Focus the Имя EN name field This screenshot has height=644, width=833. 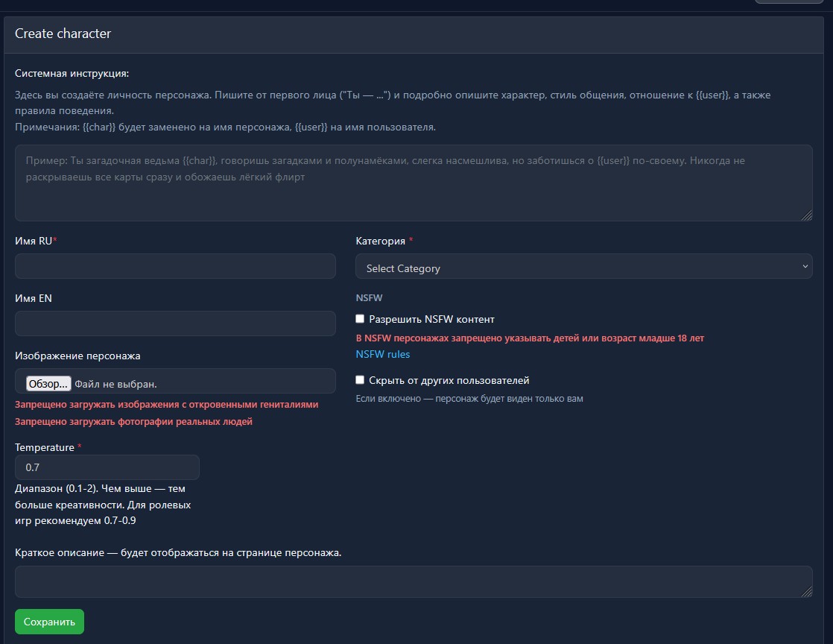(175, 323)
